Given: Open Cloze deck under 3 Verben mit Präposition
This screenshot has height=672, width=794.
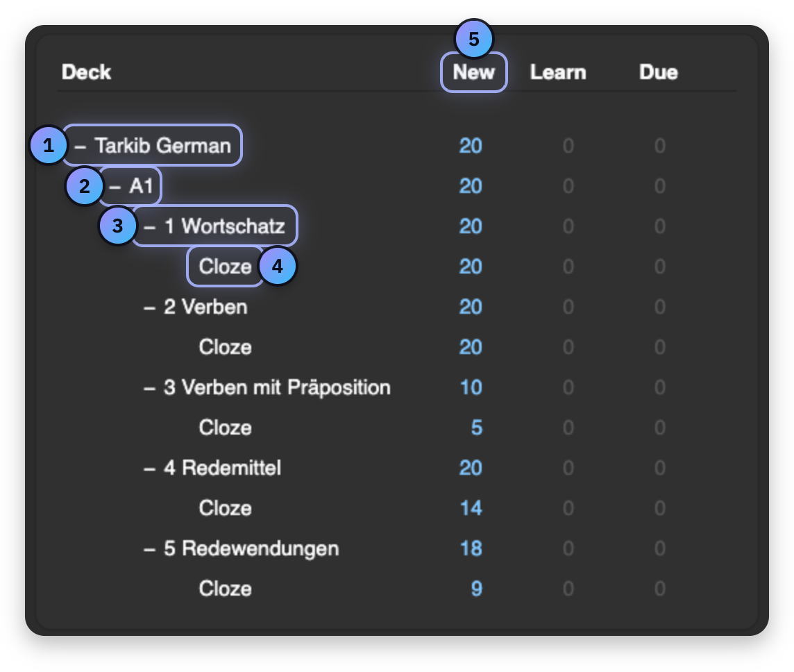Looking at the screenshot, I should 226,428.
